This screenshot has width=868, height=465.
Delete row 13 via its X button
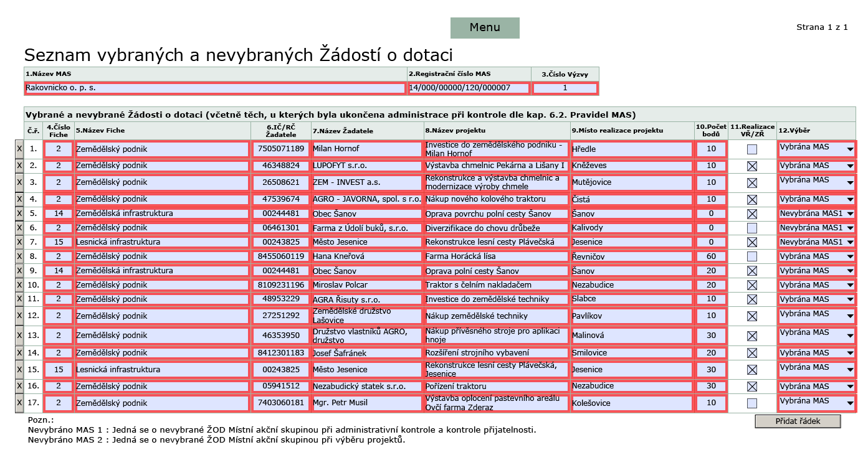[19, 336]
